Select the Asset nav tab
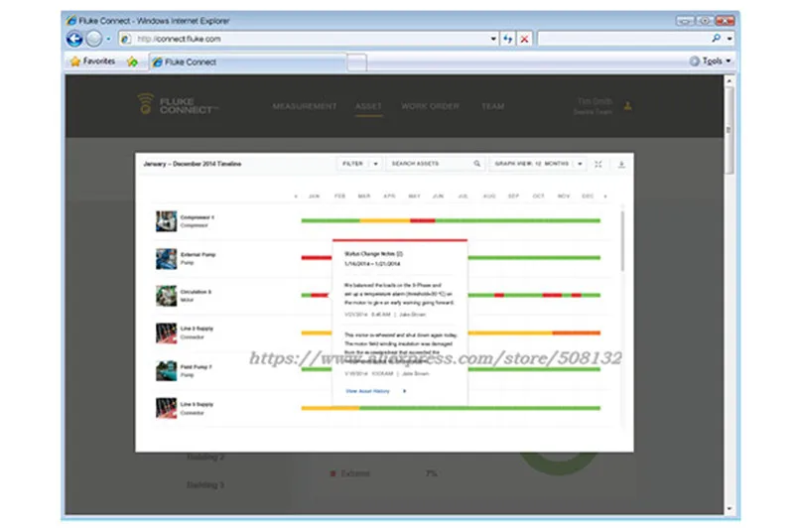 368,106
